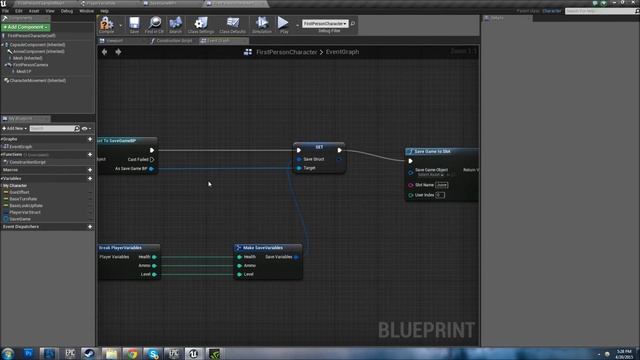
Task: Go back with graph navigation arrow
Action: (x=104, y=52)
